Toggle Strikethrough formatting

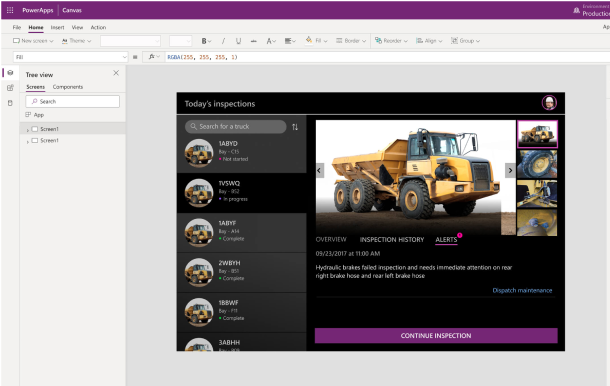coord(254,41)
